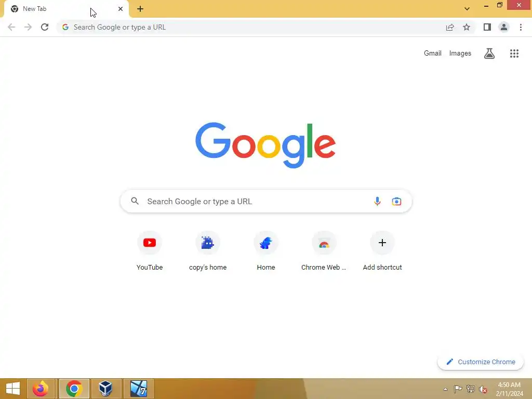Open the YouTube shortcut
The height and width of the screenshot is (399, 532).
pyautogui.click(x=150, y=251)
